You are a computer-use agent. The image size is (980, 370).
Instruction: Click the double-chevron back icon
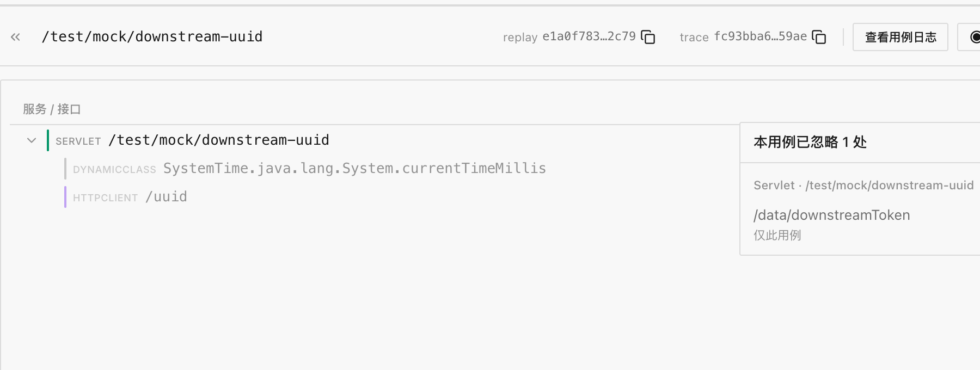[15, 37]
